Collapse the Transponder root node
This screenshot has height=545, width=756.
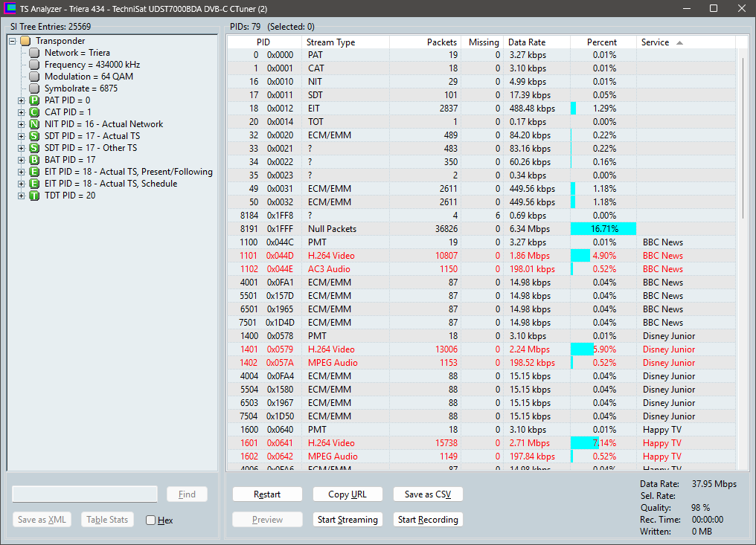pyautogui.click(x=13, y=41)
